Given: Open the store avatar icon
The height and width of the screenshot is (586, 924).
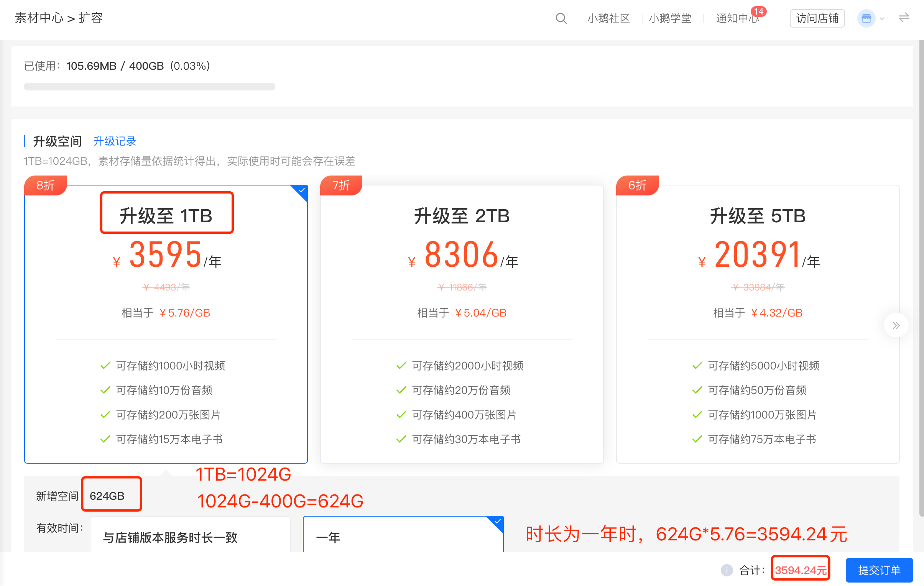Looking at the screenshot, I should pos(866,18).
